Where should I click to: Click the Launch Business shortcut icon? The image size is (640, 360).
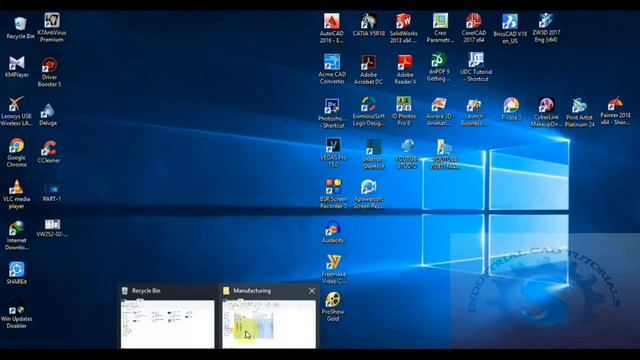tap(473, 111)
